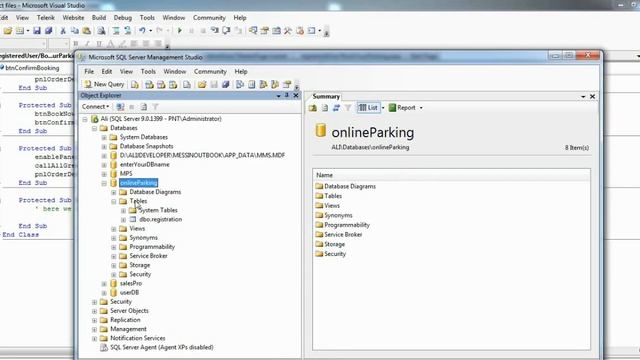Viewport: 640px width, 360px height.
Task: Toggle auto-hide pin on Object Explorer
Action: click(x=287, y=96)
